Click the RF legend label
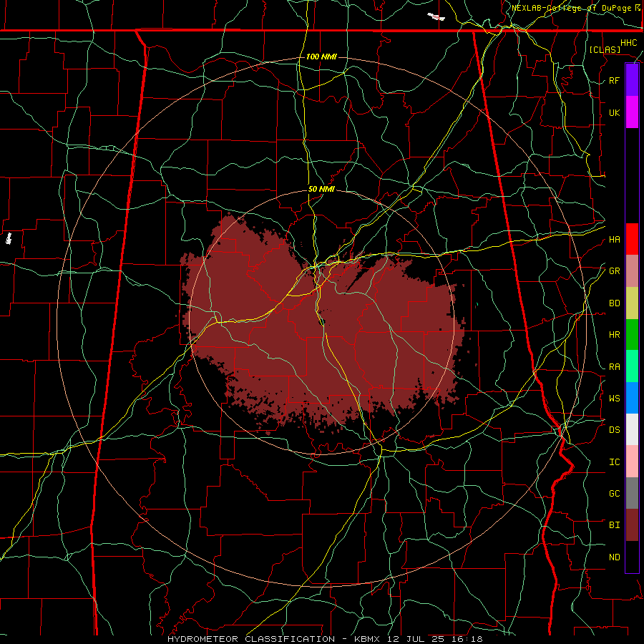 pyautogui.click(x=614, y=80)
